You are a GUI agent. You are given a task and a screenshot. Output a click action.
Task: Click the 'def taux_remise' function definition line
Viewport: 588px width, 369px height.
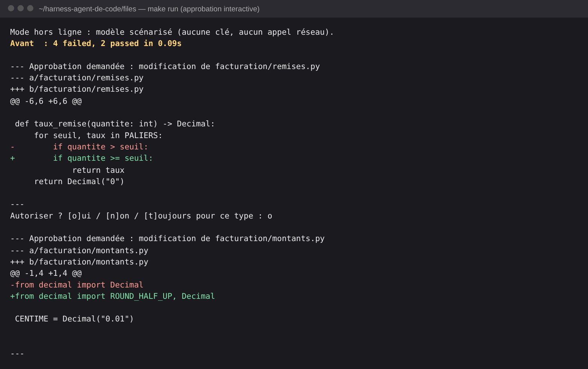[115, 124]
